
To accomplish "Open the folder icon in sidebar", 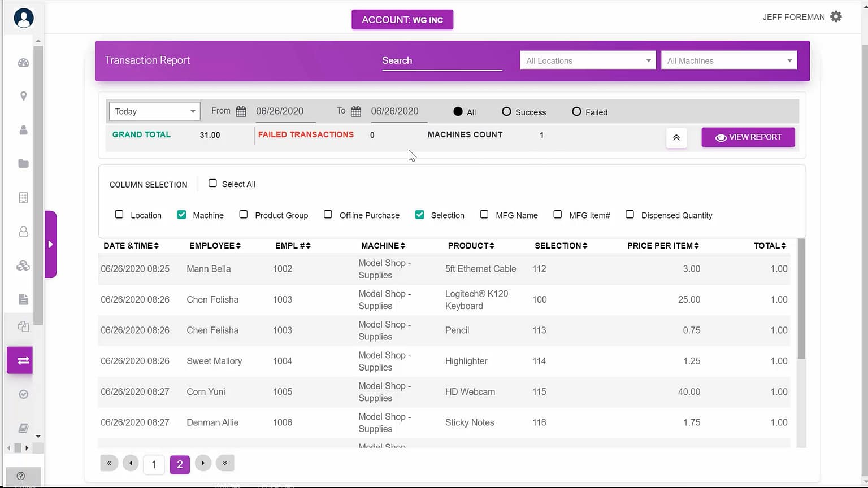I will 23,164.
